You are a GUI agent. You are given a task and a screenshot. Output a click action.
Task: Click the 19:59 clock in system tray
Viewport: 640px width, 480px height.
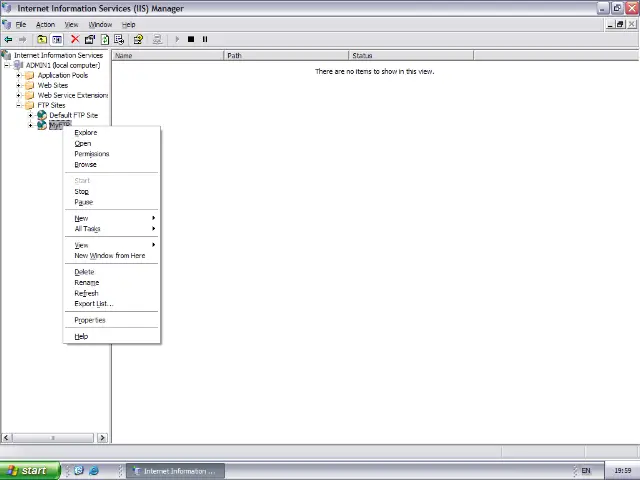click(x=622, y=471)
